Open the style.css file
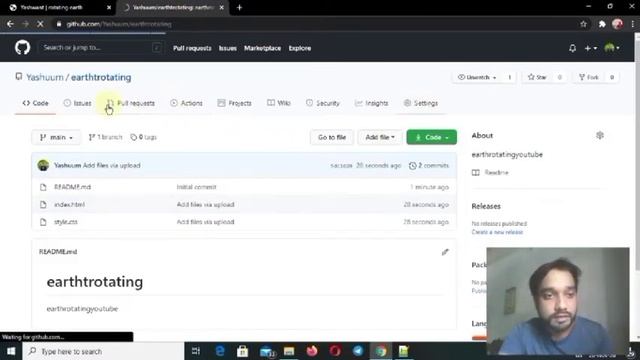The height and width of the screenshot is (360, 640). (66, 222)
